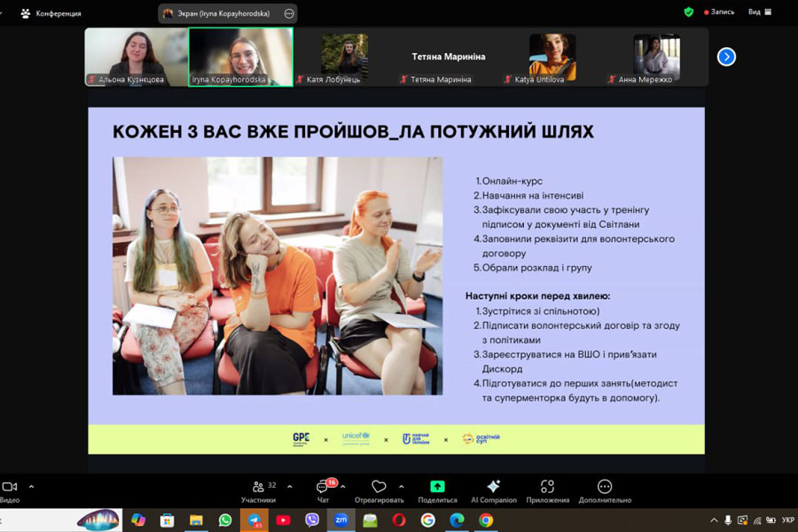This screenshot has height=532, width=798.
Task: Open the Дополнительно more options icon
Action: 605,487
